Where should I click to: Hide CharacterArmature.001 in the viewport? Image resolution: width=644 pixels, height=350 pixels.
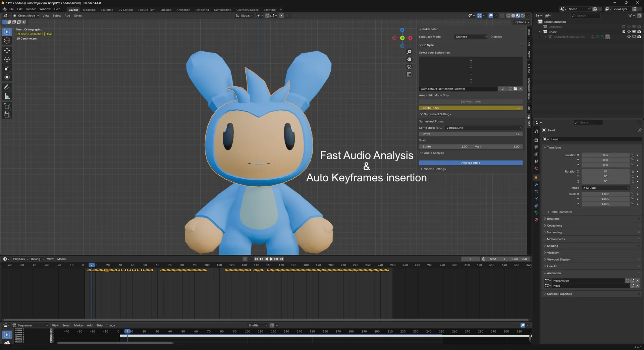pos(629,37)
